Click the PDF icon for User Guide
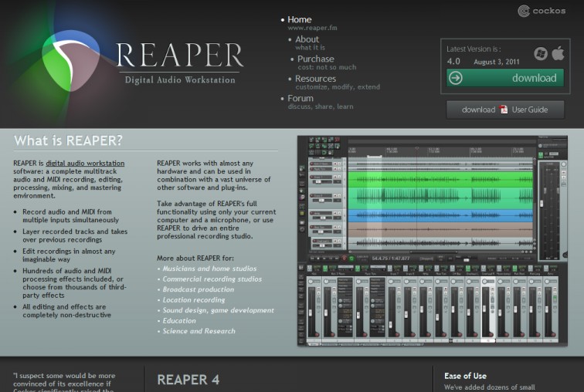 (x=503, y=110)
